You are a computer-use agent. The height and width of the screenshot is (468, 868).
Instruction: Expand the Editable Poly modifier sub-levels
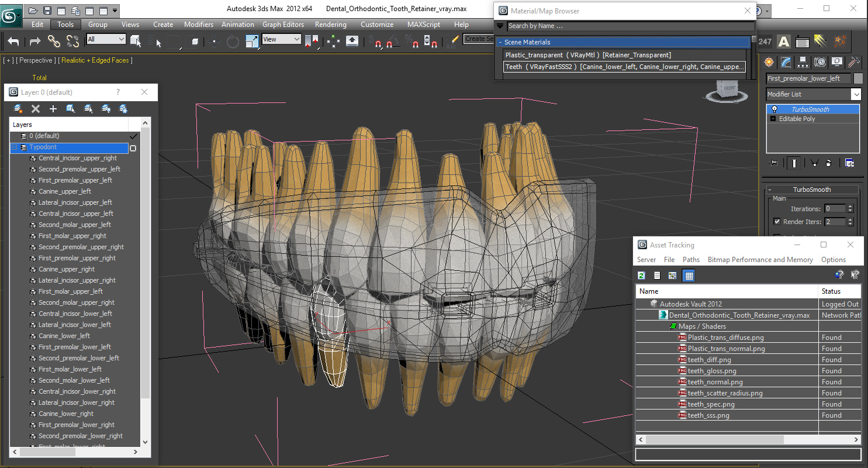pos(774,119)
